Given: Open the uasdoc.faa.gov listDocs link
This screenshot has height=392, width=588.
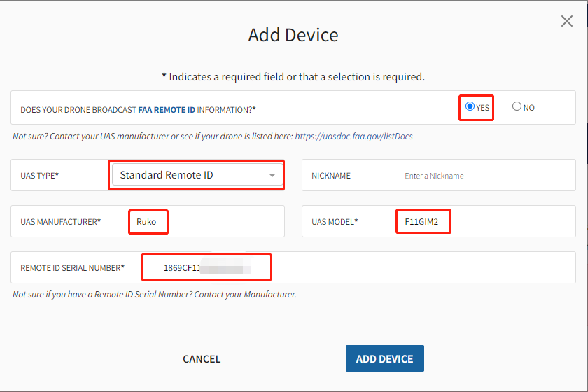Looking at the screenshot, I should [353, 136].
